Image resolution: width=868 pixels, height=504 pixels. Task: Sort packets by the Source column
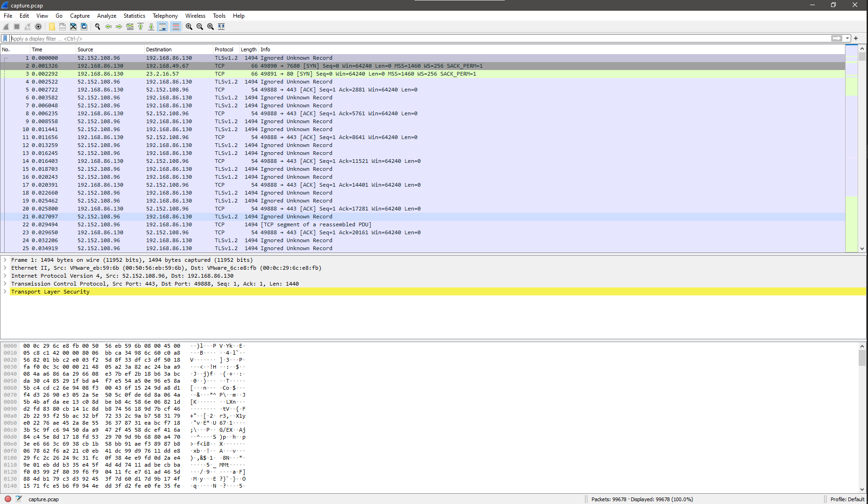tap(110, 49)
